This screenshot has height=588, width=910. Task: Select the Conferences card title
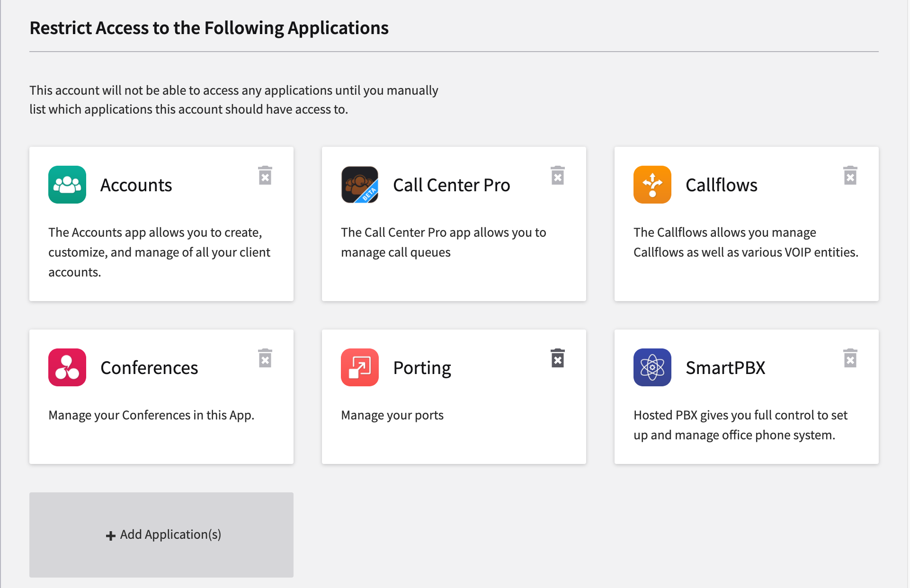pos(149,368)
